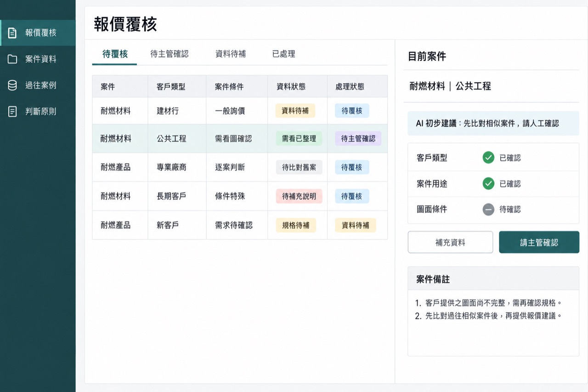This screenshot has width=588, height=392.
Task: Click the 待補充說明 status tag
Action: [299, 196]
